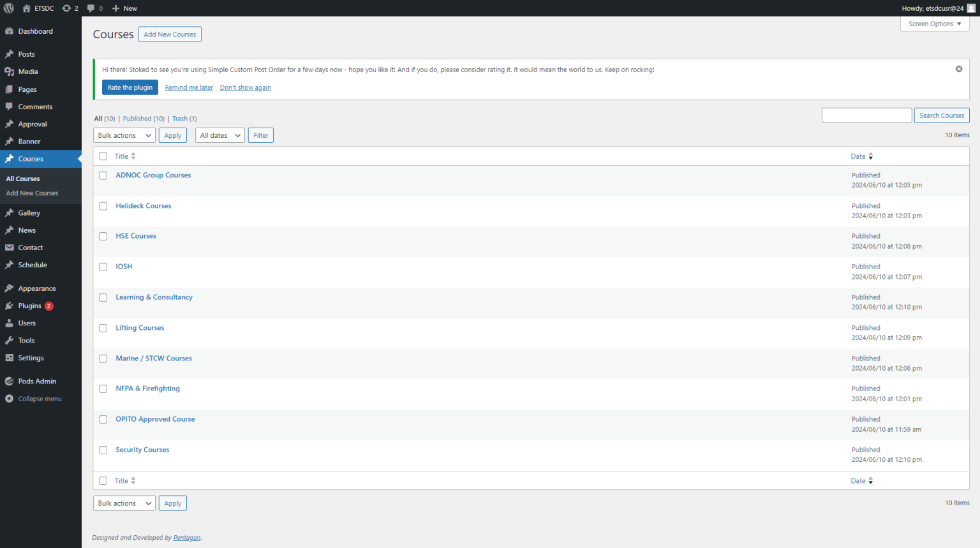Select the Posts pin icon in sidebar
Screen dimensions: 980x548
pyautogui.click(x=10, y=54)
